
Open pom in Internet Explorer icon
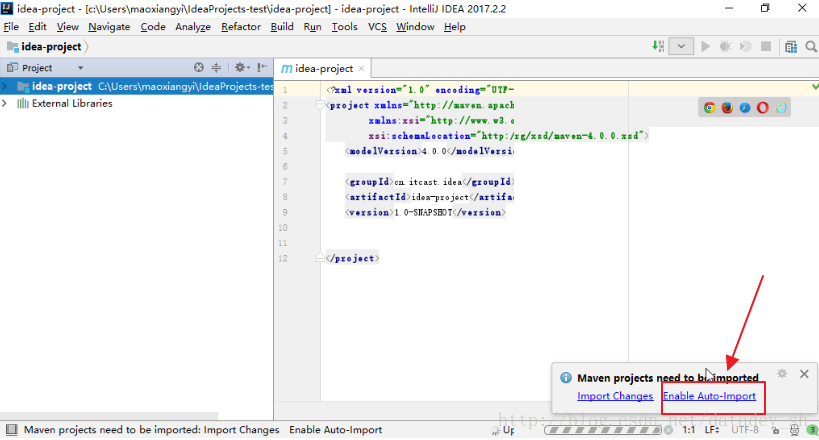click(x=781, y=108)
